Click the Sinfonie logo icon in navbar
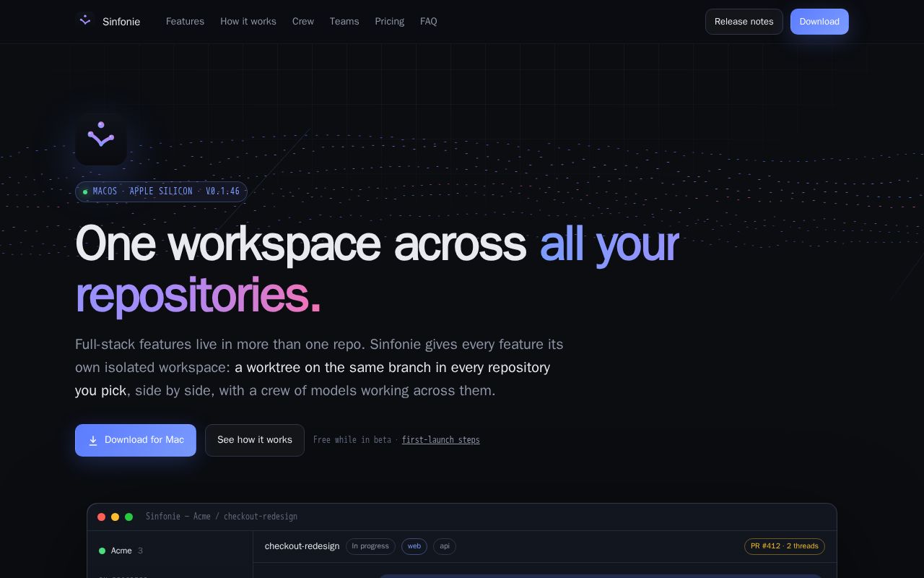Screen dimensions: 924x578 pos(85,21)
